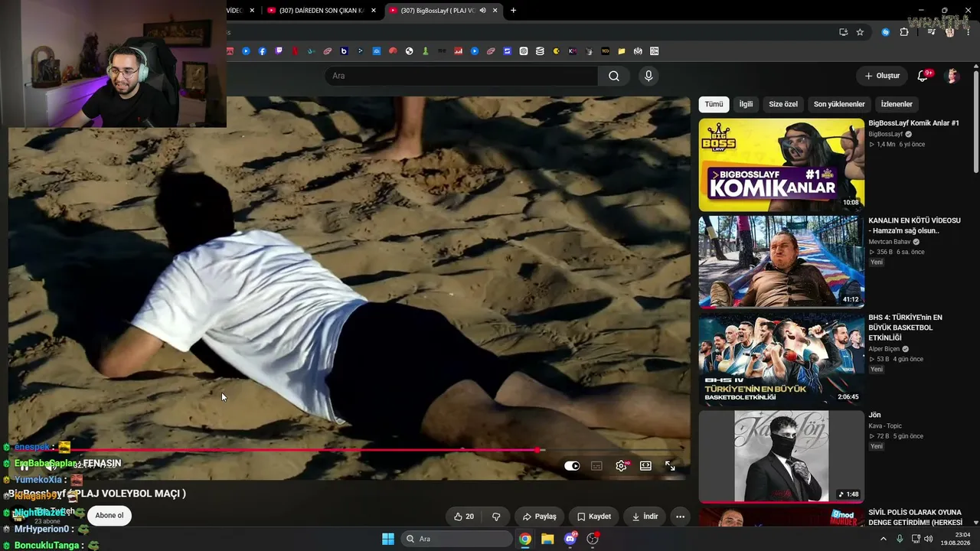Close the BigBossLayf PLAJ browser tab
This screenshot has height=551, width=980.
coord(495,10)
